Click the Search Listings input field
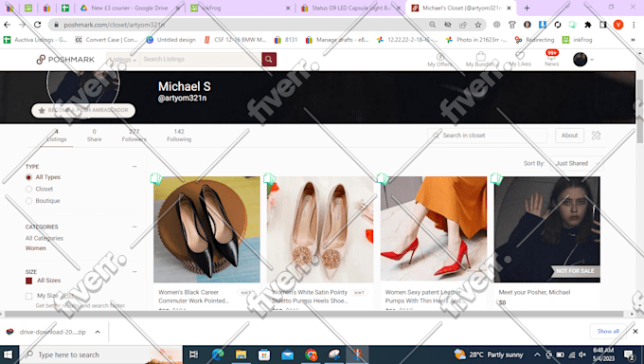644x364 pixels. point(201,59)
